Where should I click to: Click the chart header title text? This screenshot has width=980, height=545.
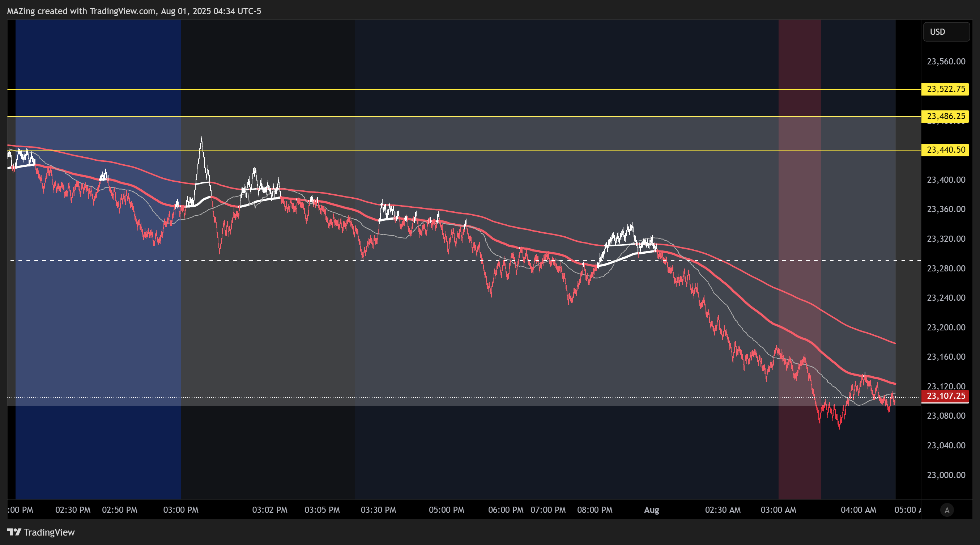point(134,11)
